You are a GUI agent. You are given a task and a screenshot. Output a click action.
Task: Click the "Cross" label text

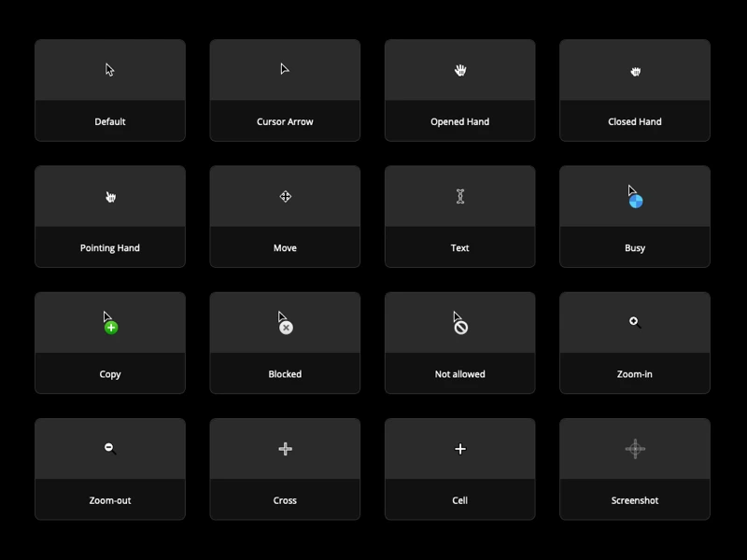pos(285,500)
